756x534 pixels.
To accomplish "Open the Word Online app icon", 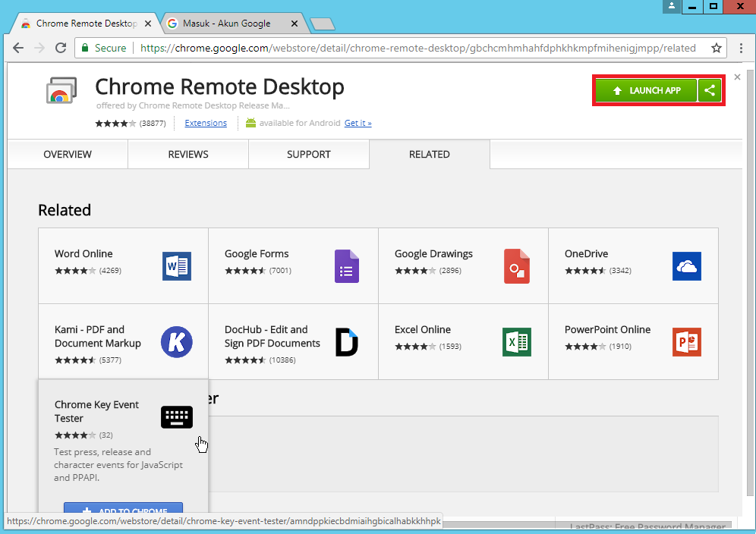I will click(x=176, y=266).
